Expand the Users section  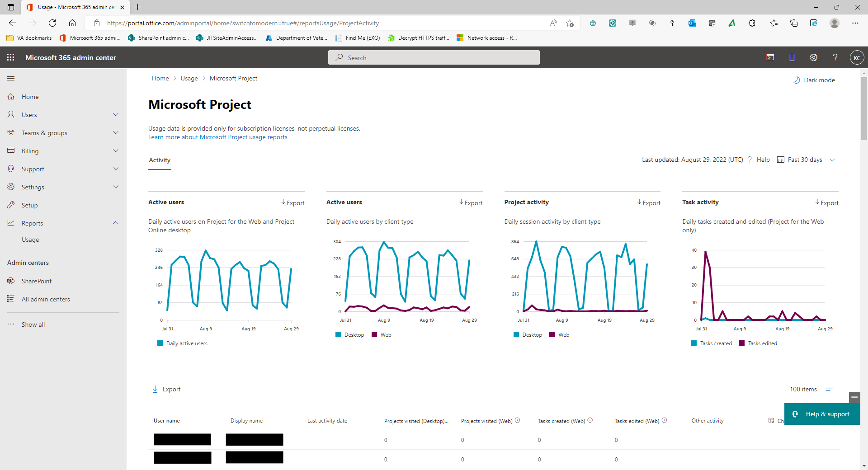63,115
